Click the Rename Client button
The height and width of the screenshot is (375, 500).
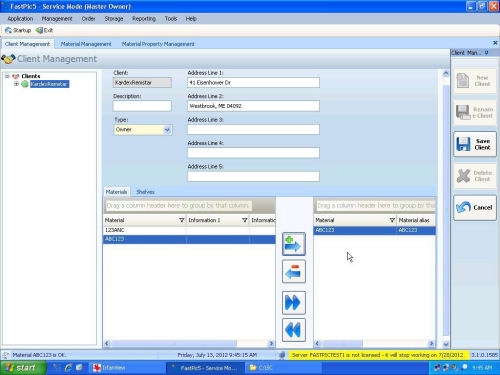(x=475, y=112)
